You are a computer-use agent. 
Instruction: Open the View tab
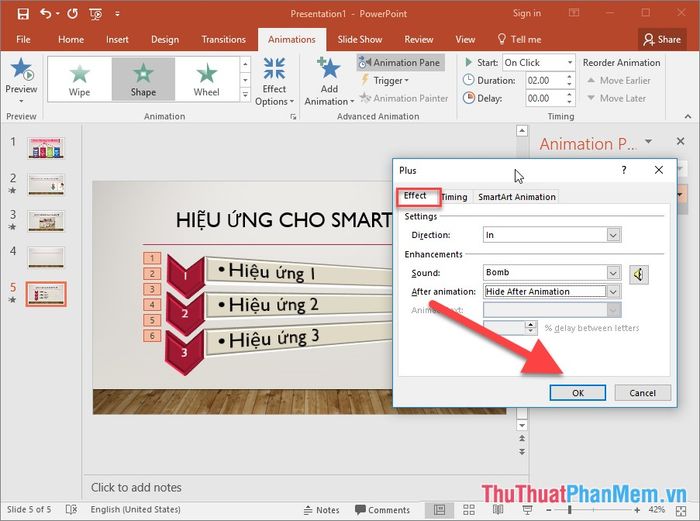pos(465,39)
